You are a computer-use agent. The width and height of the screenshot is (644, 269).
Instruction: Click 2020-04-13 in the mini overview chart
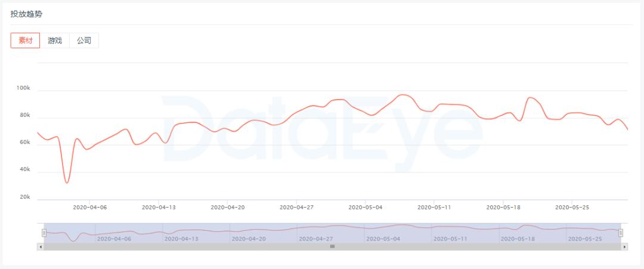click(x=181, y=238)
